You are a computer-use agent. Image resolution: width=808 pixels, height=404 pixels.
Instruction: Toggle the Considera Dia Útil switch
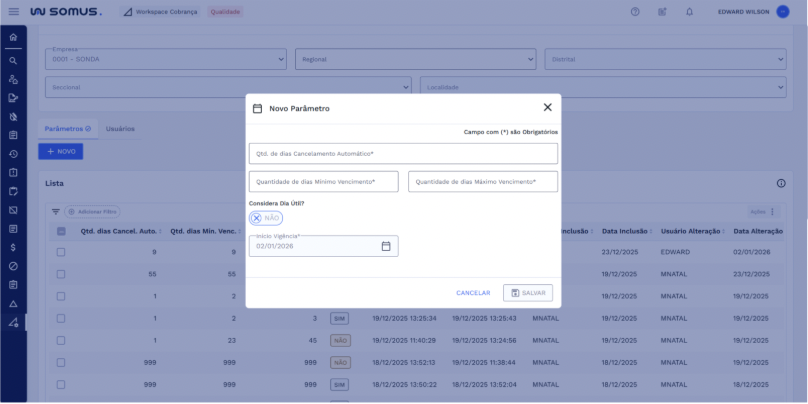(x=266, y=218)
